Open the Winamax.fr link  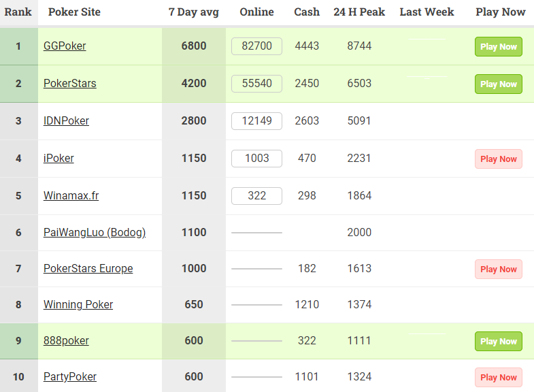71,196
